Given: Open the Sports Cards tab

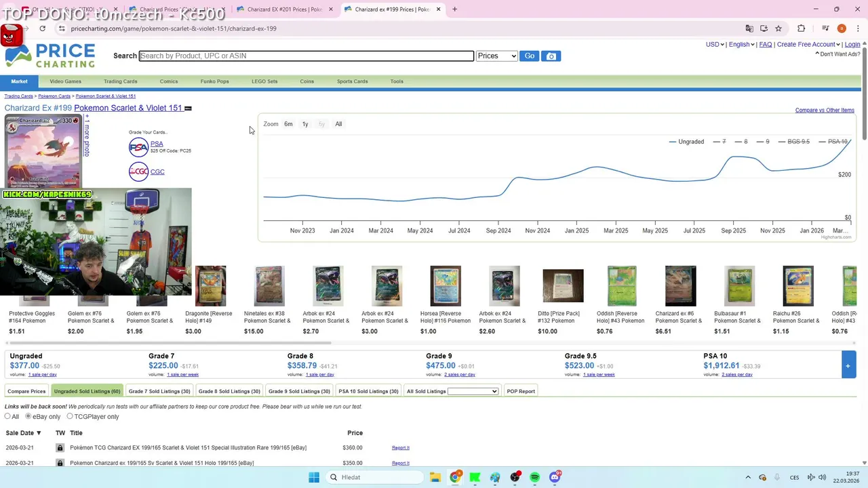Looking at the screenshot, I should click(x=352, y=81).
